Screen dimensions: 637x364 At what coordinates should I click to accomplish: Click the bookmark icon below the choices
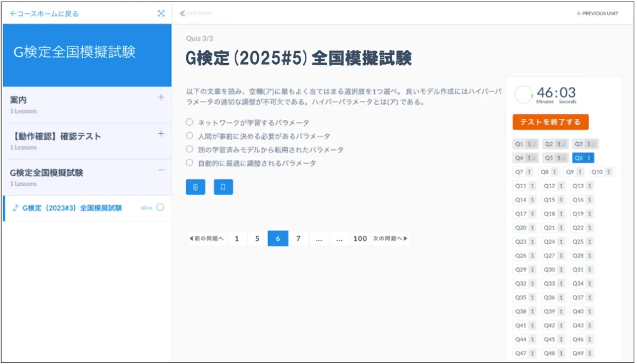tap(223, 187)
